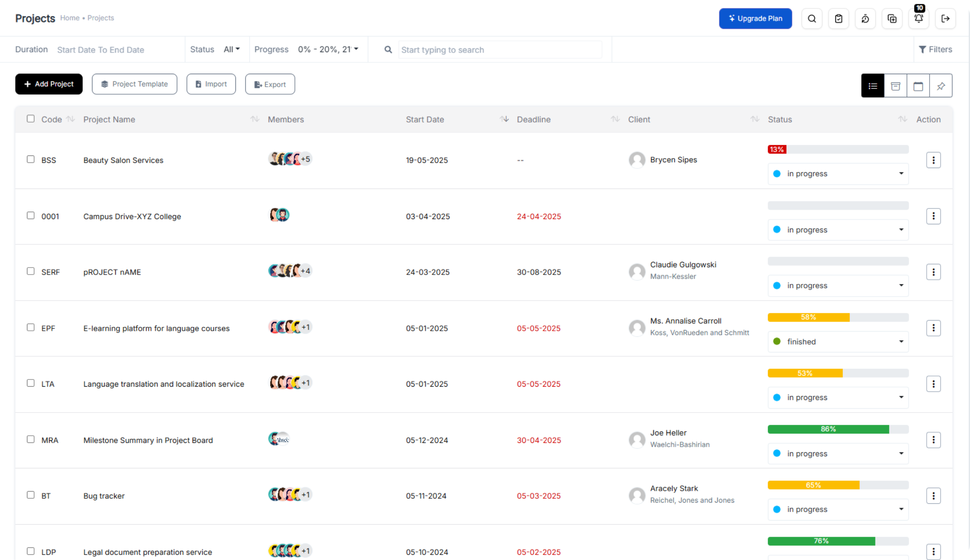970x560 pixels.
Task: Click the notification bell with badge 10
Action: (918, 19)
